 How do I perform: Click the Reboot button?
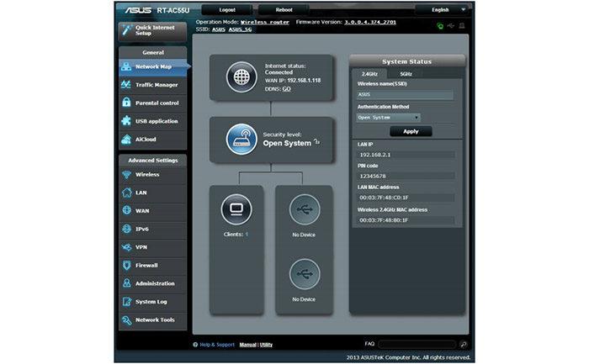click(x=284, y=10)
